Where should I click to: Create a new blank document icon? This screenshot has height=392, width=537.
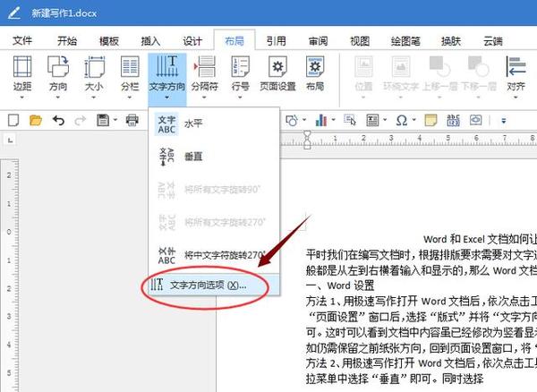coord(13,121)
